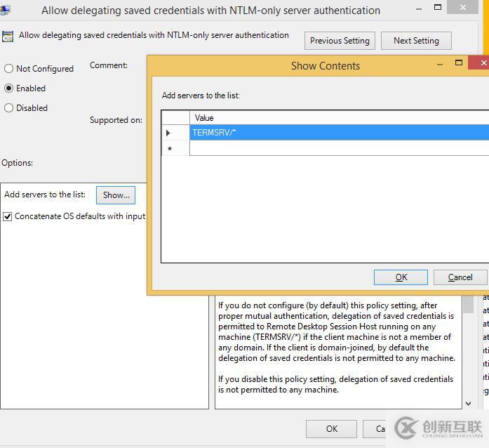The width and height of the screenshot is (489, 448).
Task: Confirm Show Contents dialog with OK
Action: (401, 277)
